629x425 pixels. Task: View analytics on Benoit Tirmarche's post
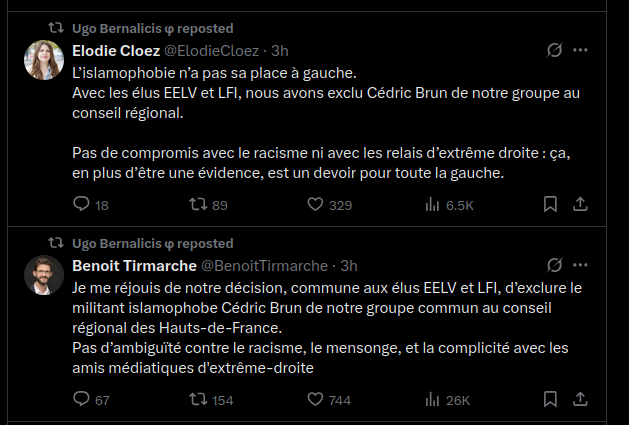[433, 400]
